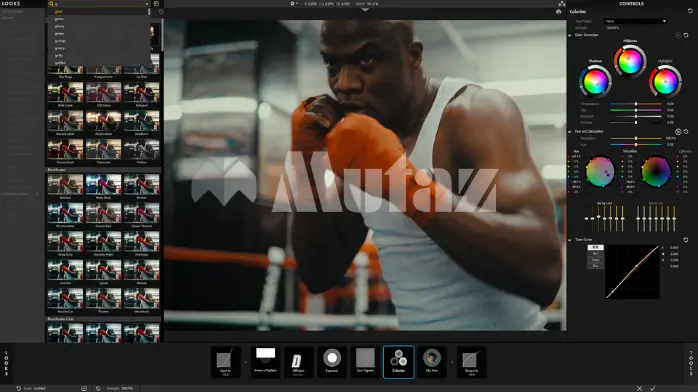This screenshot has width=698, height=392.
Task: Apply the Body Shop look thumbnail
Action: tap(103, 184)
